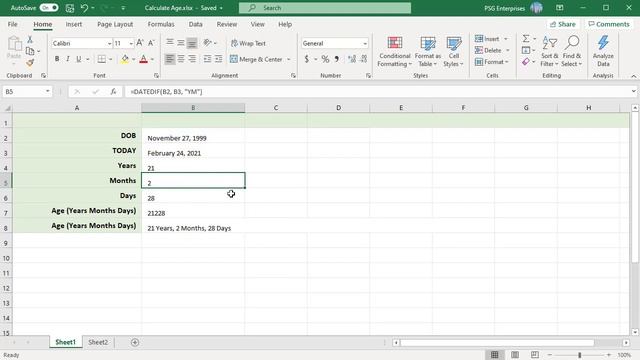Image resolution: width=640 pixels, height=360 pixels.
Task: Click the Comments button
Action: 609,24
